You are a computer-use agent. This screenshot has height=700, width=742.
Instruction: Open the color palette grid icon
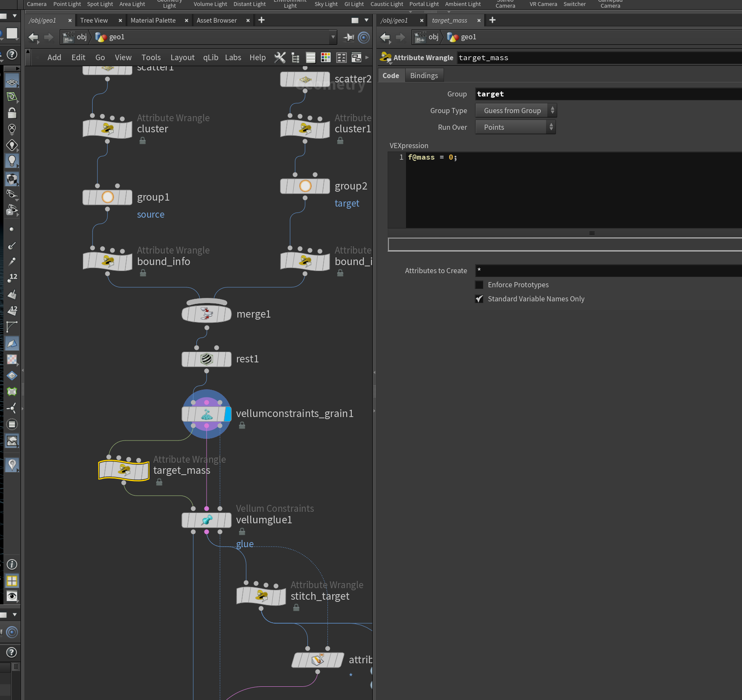click(x=326, y=57)
